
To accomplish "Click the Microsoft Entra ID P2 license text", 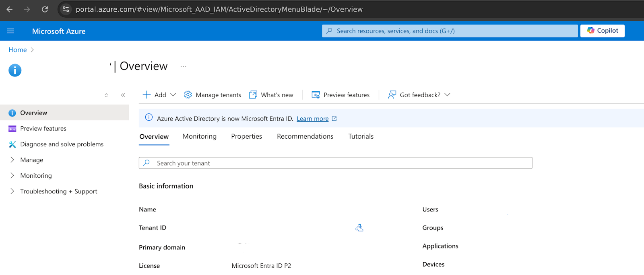I will pyautogui.click(x=261, y=266).
